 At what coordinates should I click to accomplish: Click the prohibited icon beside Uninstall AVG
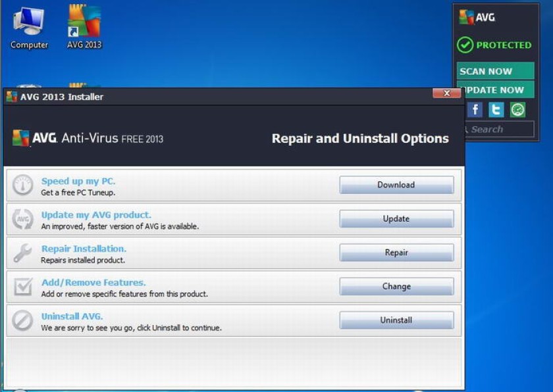pyautogui.click(x=22, y=320)
